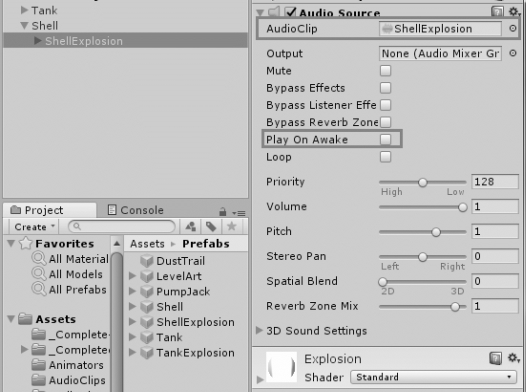Click AudioClip ShellExplosion field
This screenshot has width=526, height=392.
(x=440, y=29)
